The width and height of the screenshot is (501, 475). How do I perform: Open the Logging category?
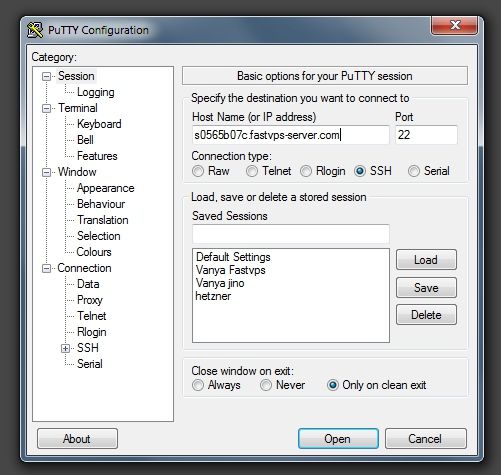point(96,92)
